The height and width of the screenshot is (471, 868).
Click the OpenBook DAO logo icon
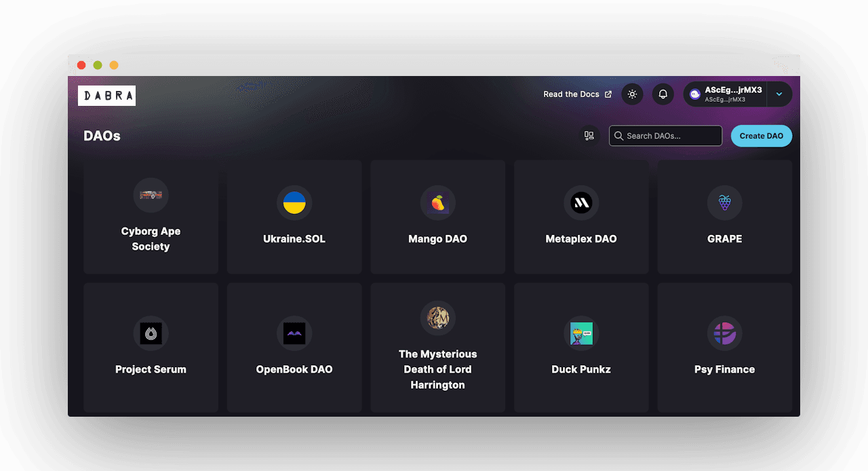(294, 333)
